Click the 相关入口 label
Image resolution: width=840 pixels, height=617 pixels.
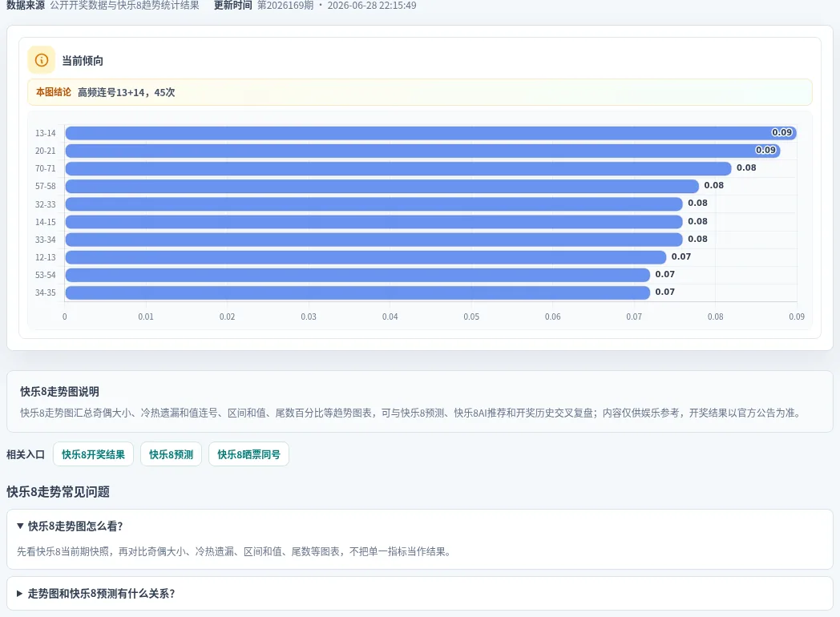(26, 454)
